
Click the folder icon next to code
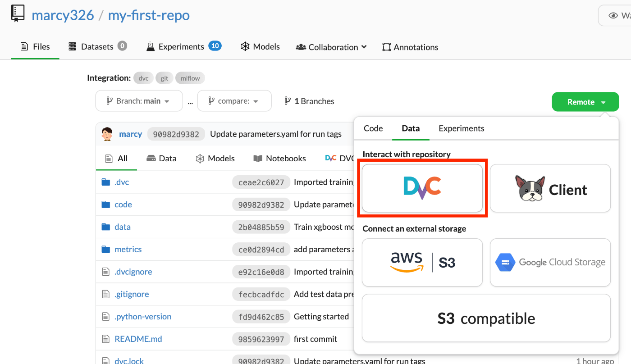[106, 205]
